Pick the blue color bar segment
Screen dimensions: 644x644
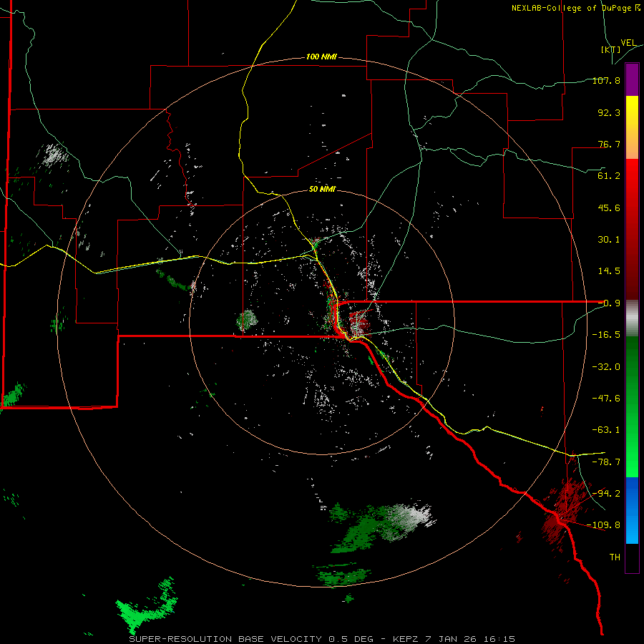pyautogui.click(x=632, y=510)
